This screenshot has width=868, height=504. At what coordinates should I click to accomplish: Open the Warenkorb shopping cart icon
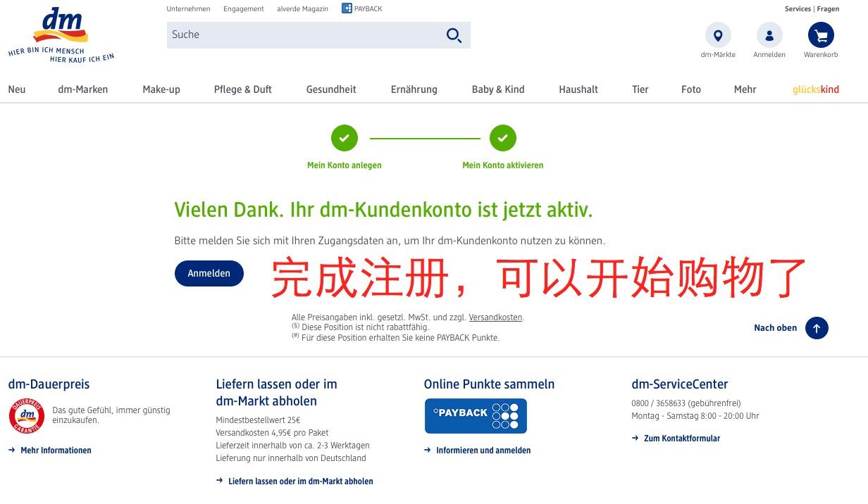[821, 35]
